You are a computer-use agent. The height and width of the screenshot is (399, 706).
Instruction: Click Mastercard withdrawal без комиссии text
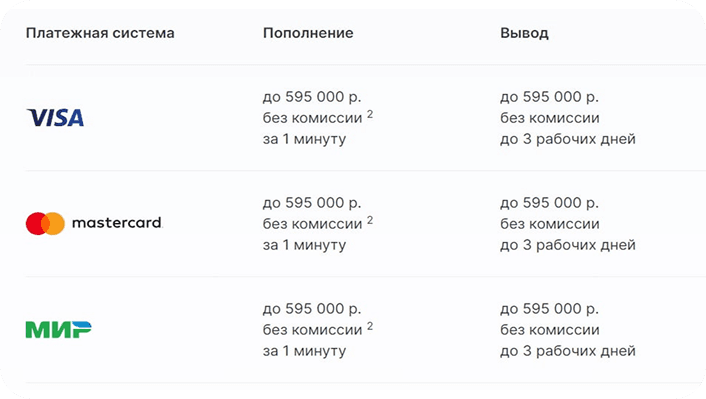pos(550,224)
